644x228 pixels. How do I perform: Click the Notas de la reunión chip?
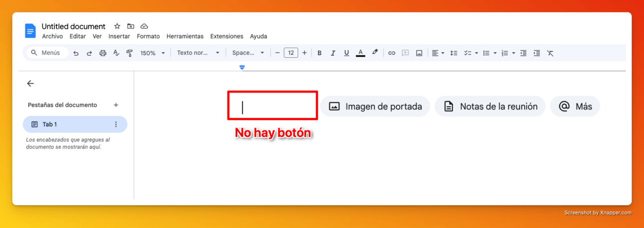tap(490, 107)
